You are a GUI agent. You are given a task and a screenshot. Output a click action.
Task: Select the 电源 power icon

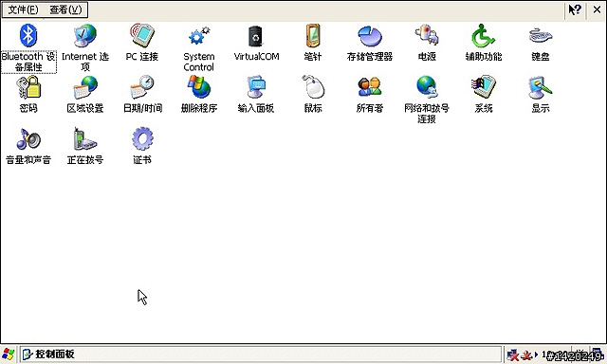tap(427, 36)
